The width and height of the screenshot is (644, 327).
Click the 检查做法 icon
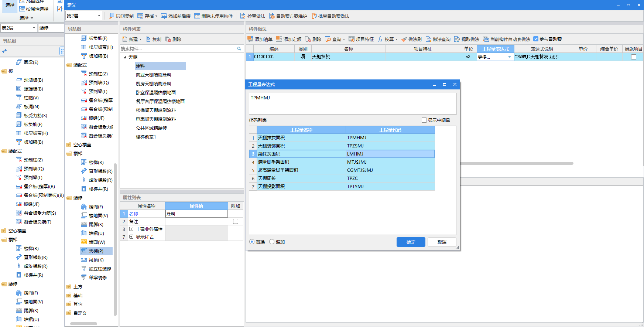(x=243, y=16)
